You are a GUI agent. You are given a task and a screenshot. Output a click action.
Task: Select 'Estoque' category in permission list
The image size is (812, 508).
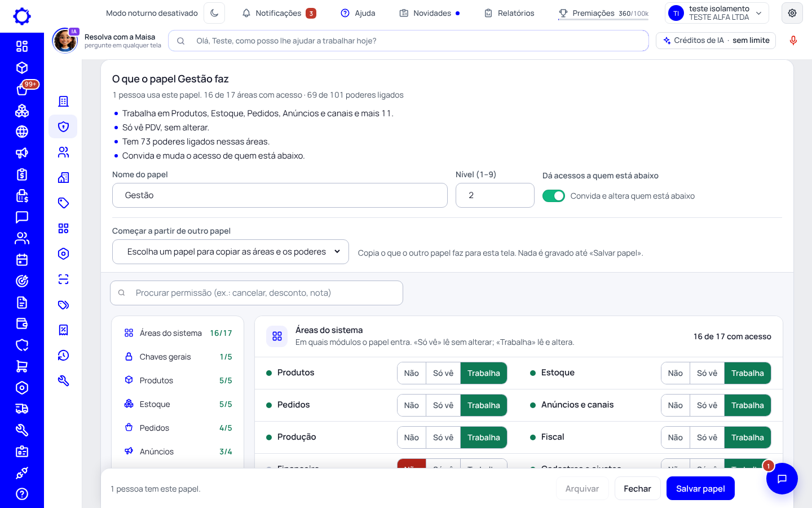178,404
